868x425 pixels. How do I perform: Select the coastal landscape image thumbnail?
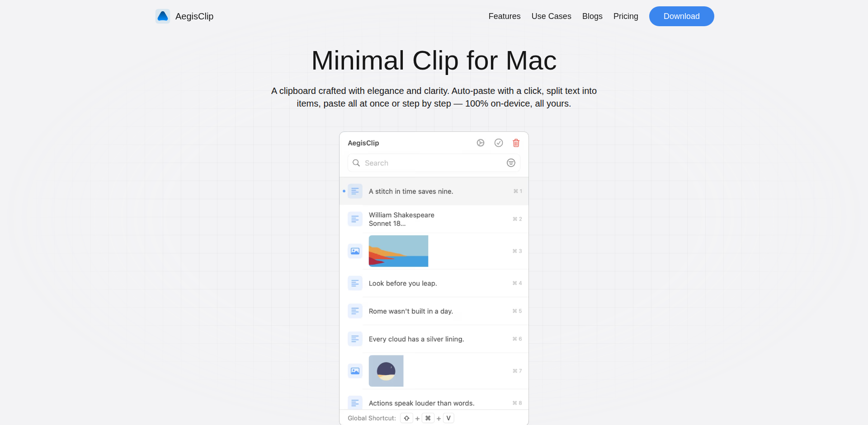[x=398, y=251]
